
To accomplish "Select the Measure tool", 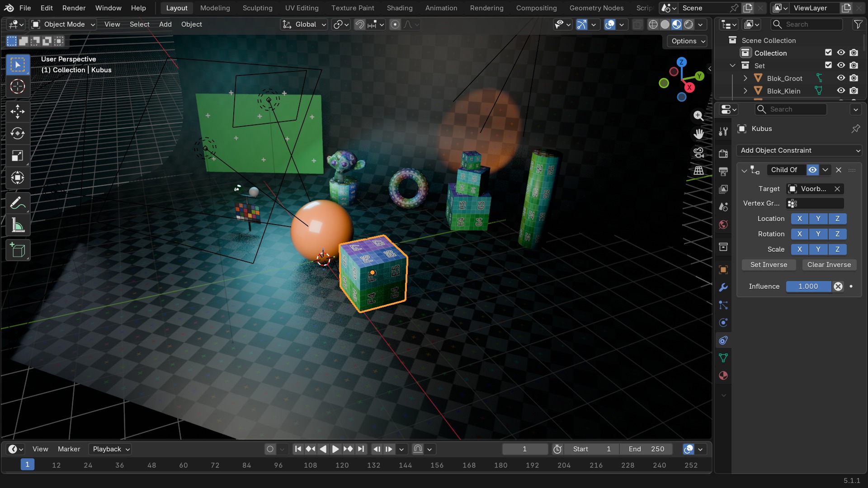I will tap(18, 225).
